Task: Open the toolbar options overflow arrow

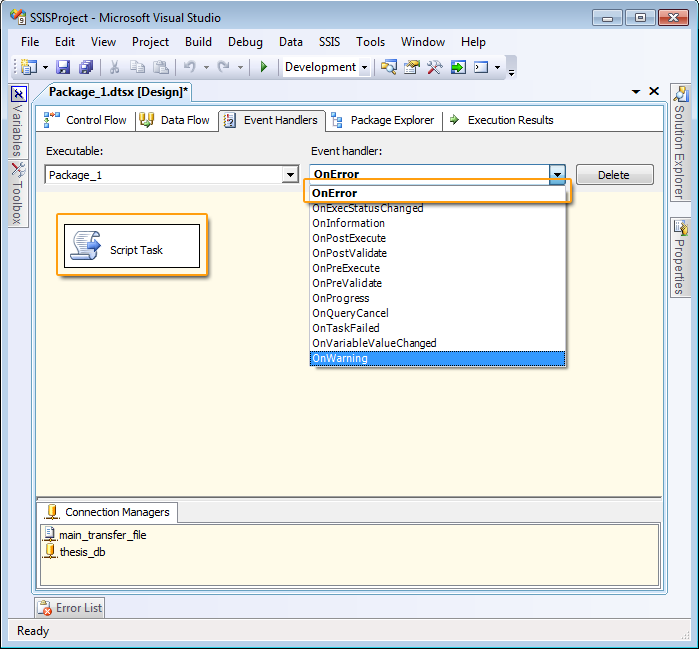Action: [x=512, y=72]
